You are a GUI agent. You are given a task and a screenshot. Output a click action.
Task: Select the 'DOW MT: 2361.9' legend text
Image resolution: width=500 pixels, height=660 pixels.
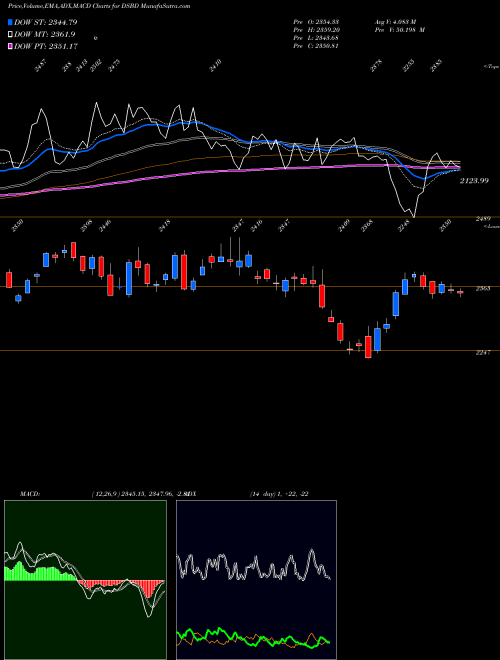45,35
